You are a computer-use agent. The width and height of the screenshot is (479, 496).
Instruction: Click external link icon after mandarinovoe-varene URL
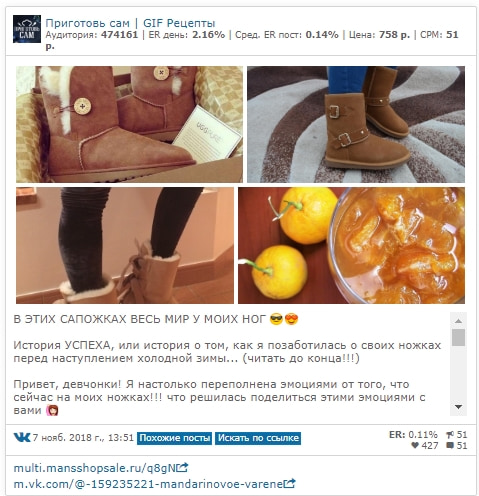(289, 483)
